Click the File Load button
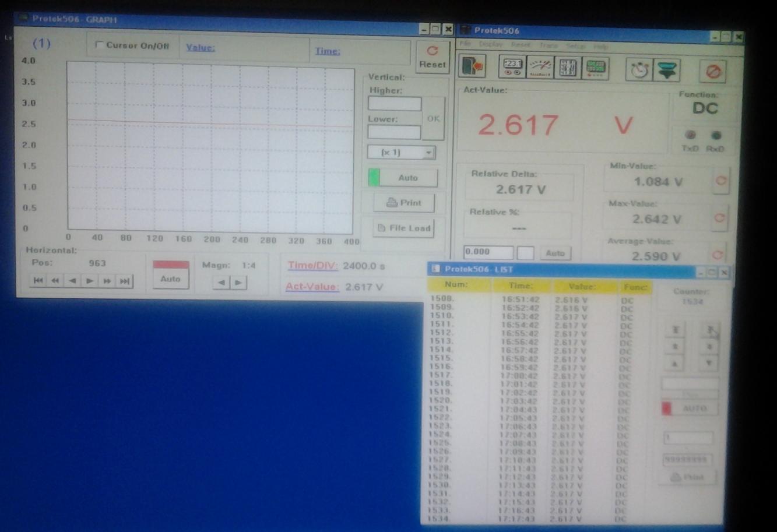Screen dimensions: 777x532 click(x=404, y=228)
